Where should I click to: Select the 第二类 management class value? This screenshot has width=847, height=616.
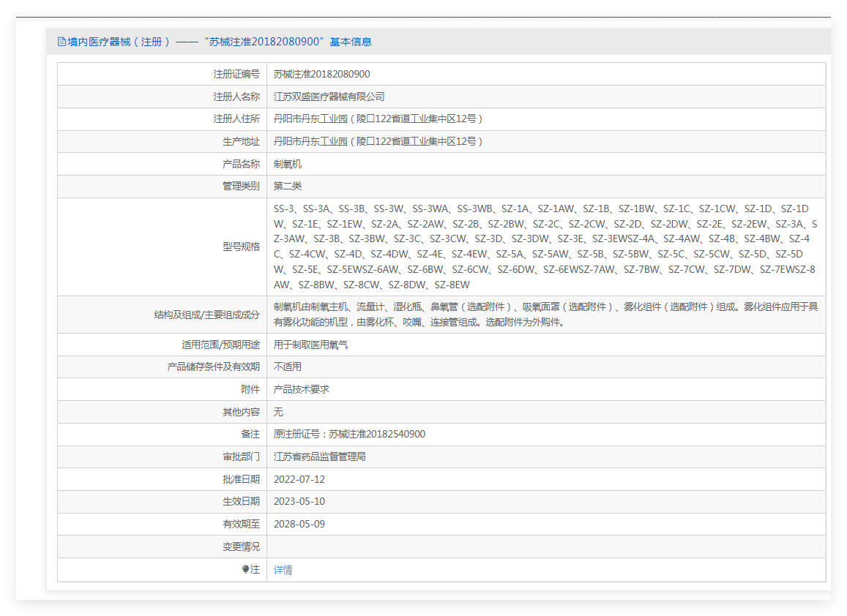point(288,187)
